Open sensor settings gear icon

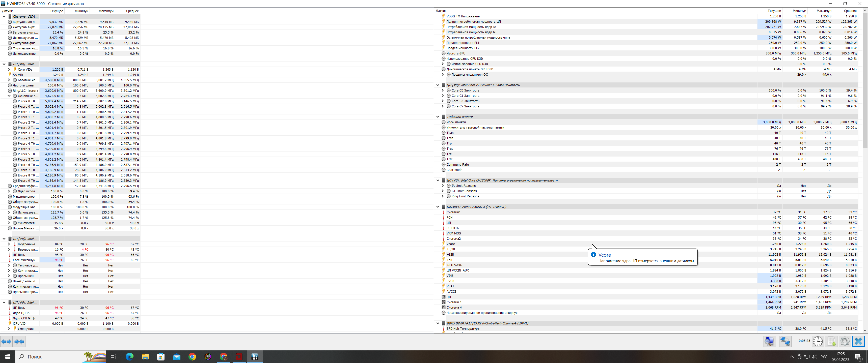pyautogui.click(x=845, y=341)
